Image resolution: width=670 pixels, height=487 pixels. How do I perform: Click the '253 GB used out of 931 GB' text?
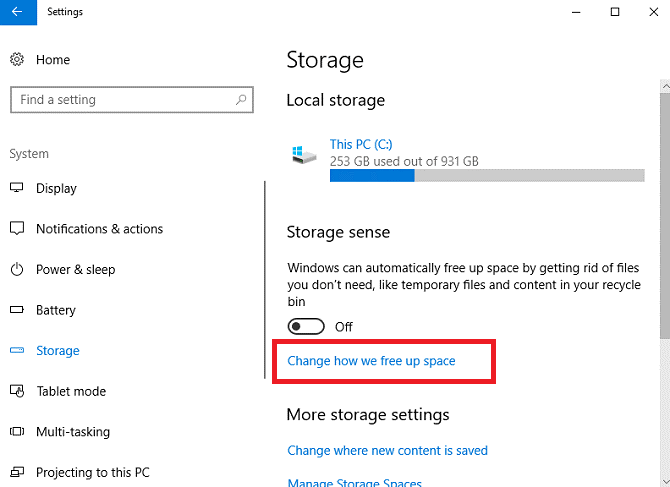point(404,161)
